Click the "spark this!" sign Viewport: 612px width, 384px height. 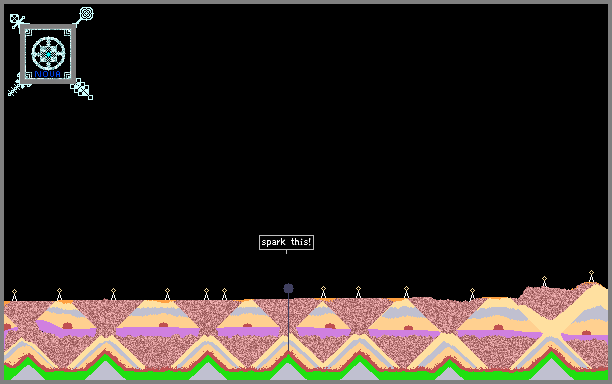[286, 242]
